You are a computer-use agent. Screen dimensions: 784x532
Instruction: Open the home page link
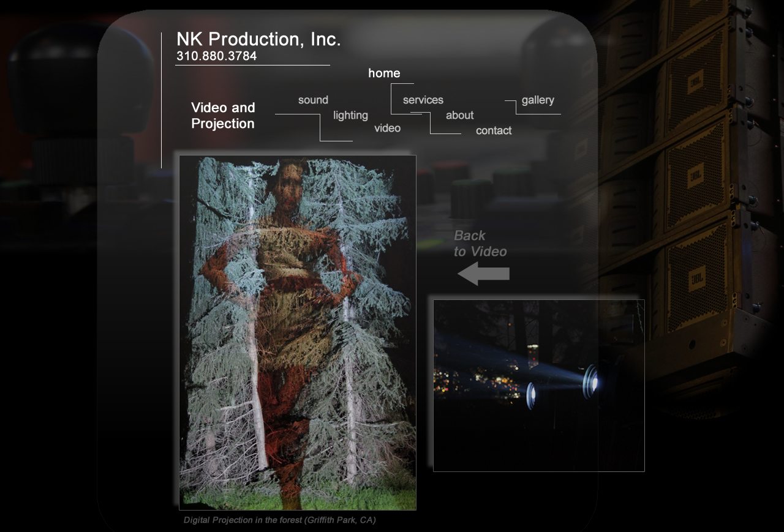pos(384,73)
